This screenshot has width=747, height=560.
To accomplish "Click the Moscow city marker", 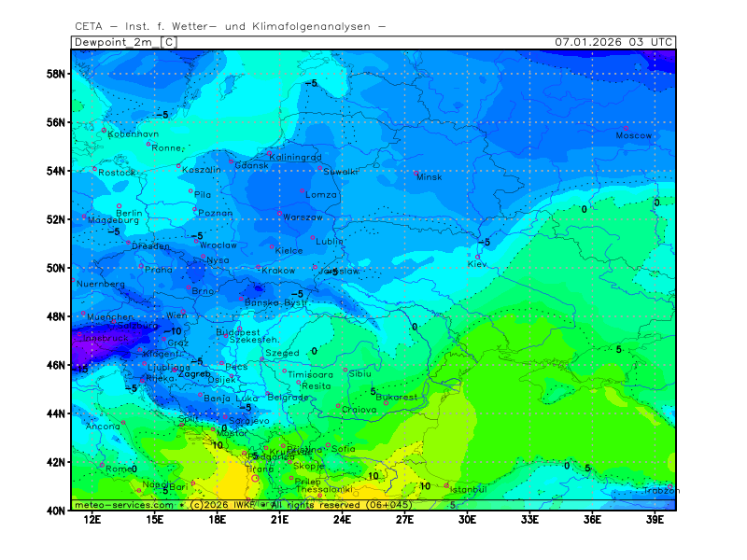I will point(626,129).
